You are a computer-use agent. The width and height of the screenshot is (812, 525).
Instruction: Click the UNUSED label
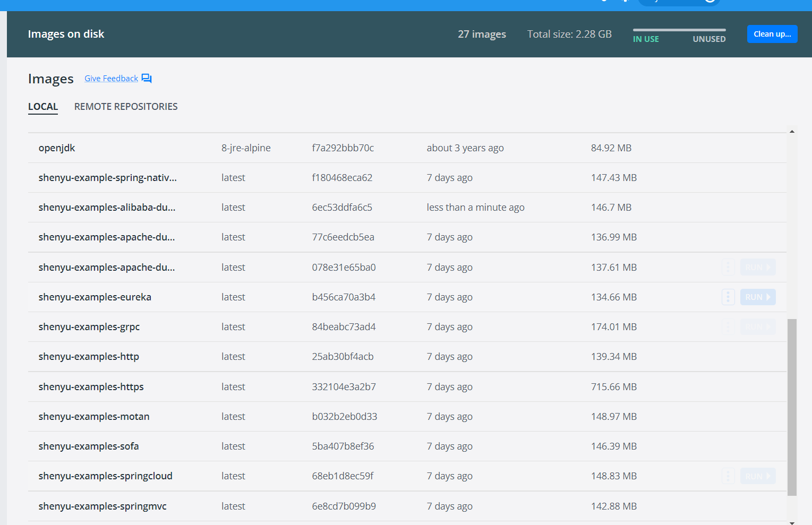[709, 39]
